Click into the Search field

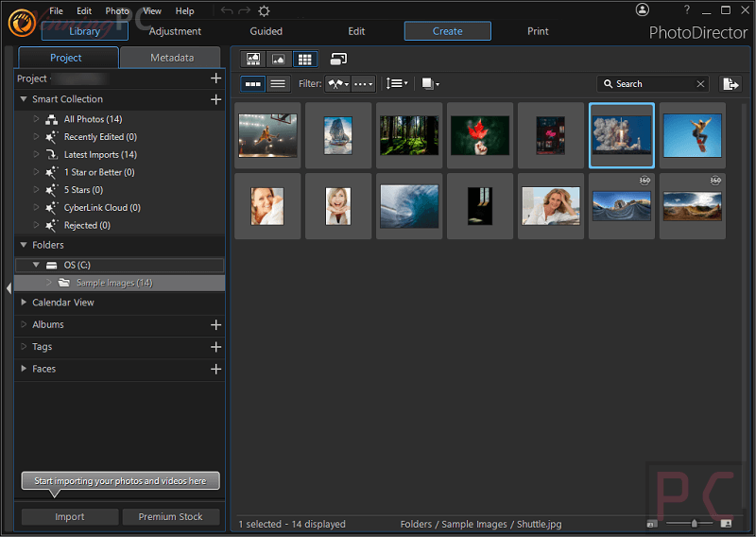652,84
